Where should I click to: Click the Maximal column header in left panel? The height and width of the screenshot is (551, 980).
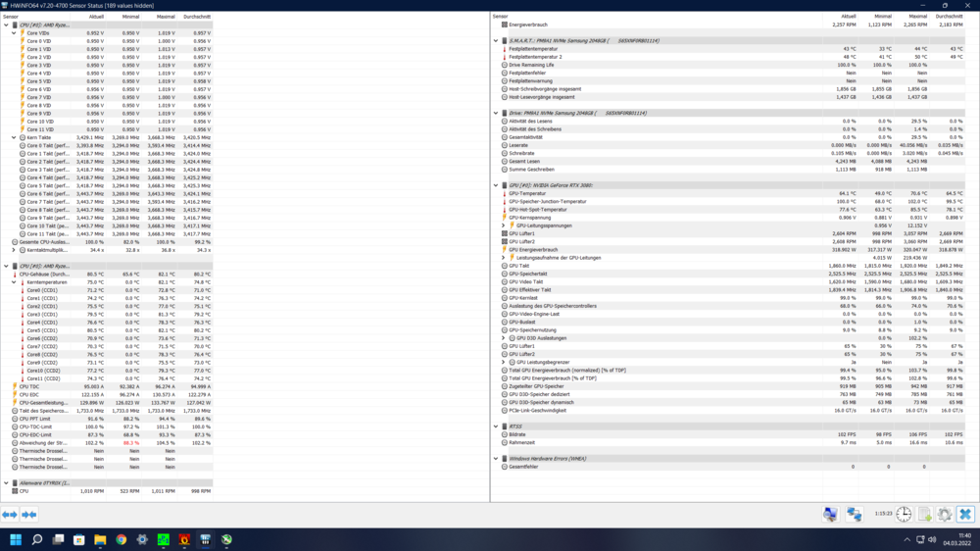tap(165, 17)
